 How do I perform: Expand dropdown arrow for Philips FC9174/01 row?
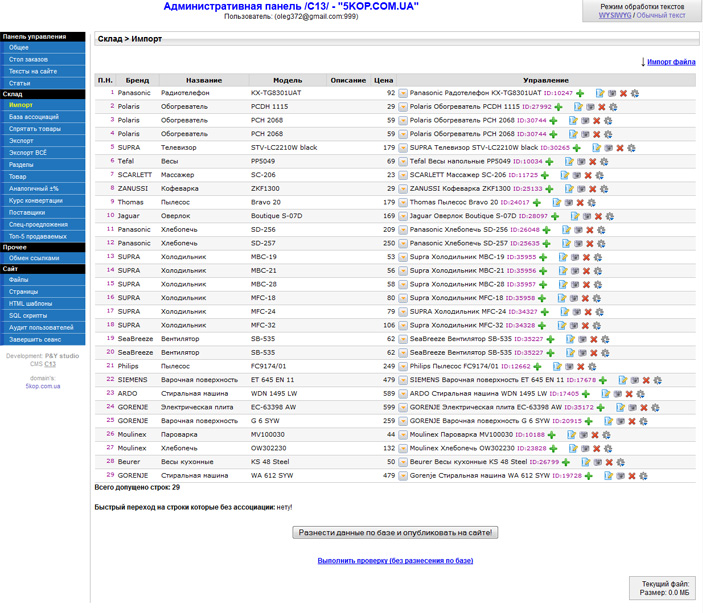coord(403,366)
